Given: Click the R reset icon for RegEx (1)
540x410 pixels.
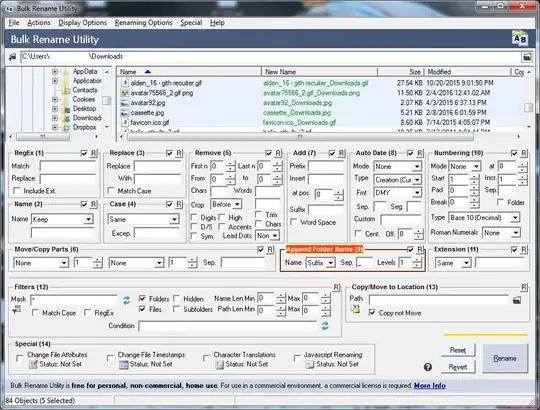Looking at the screenshot, I should coord(94,153).
